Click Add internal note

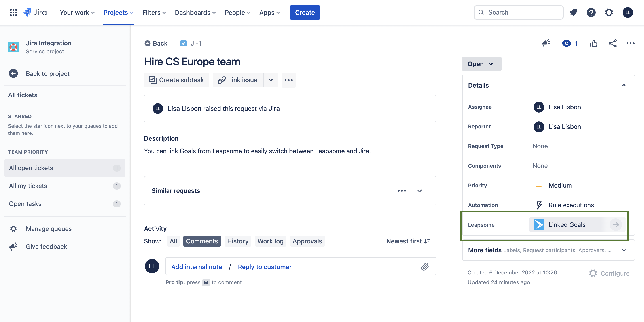pos(197,267)
